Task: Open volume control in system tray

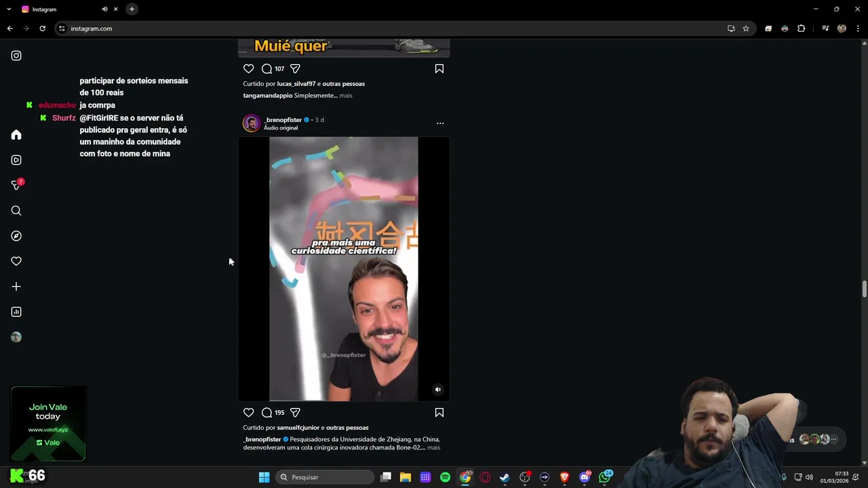Action: tap(809, 477)
